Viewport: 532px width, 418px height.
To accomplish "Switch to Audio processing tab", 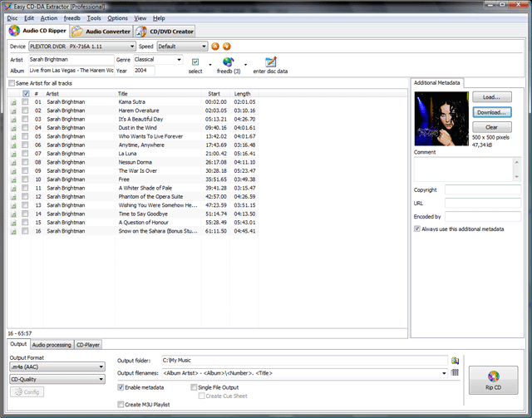I will pyautogui.click(x=52, y=345).
